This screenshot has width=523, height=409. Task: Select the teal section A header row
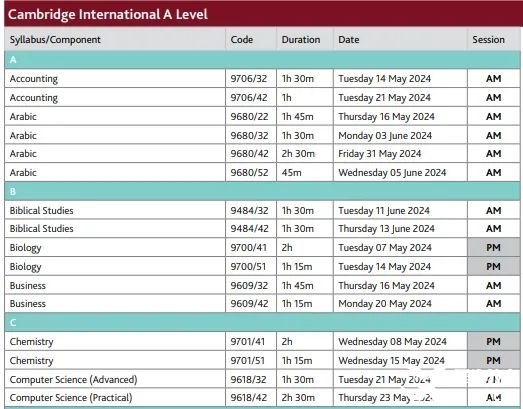[x=263, y=60]
